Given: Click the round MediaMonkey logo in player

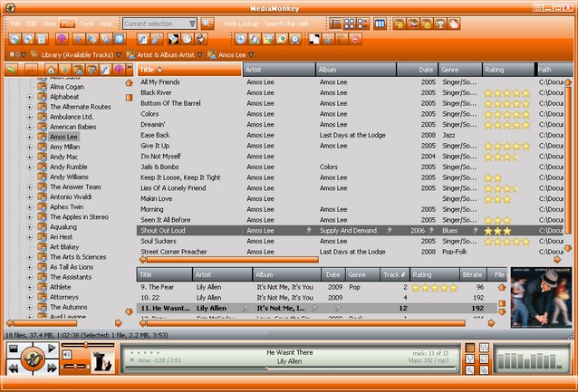Looking at the screenshot, I should click(x=33, y=359).
